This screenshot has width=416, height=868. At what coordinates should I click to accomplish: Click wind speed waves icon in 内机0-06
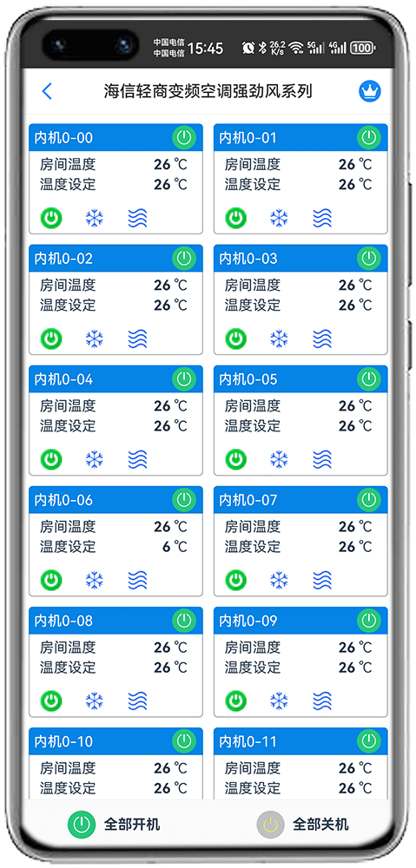coord(137,580)
